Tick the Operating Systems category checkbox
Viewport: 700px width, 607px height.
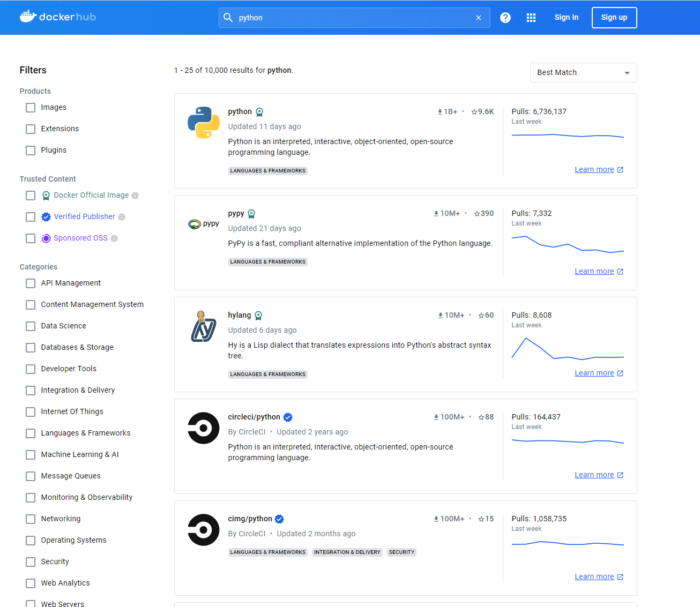tap(31, 541)
